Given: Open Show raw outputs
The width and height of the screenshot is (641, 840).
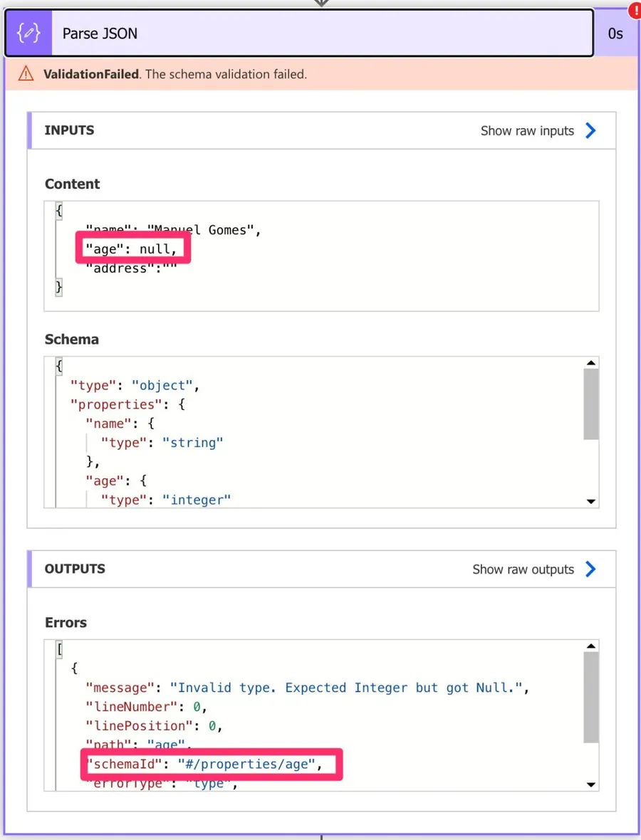Looking at the screenshot, I should point(523,569).
